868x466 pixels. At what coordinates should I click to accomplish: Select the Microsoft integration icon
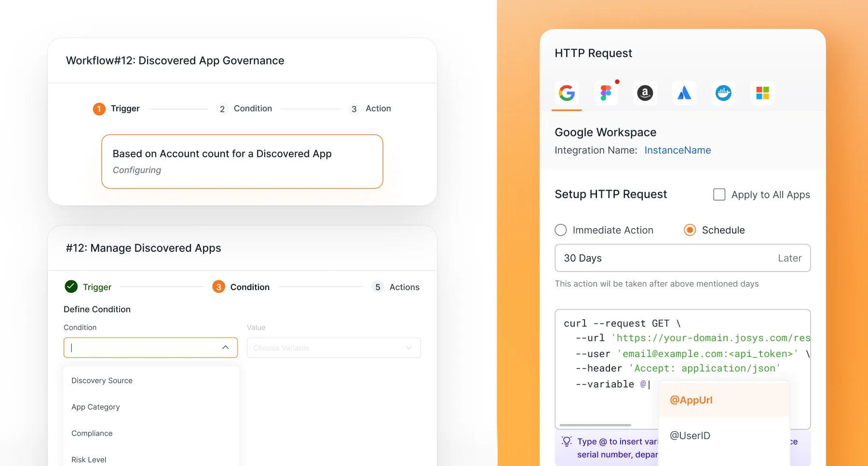(x=762, y=93)
